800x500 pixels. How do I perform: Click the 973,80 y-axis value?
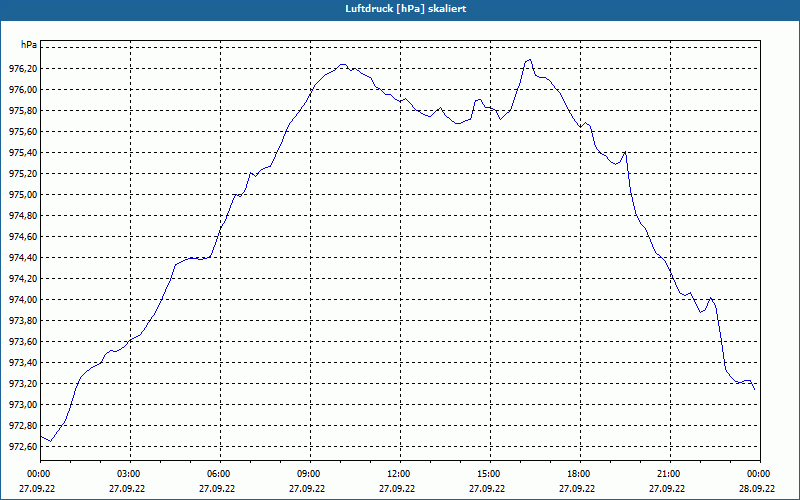click(23, 321)
